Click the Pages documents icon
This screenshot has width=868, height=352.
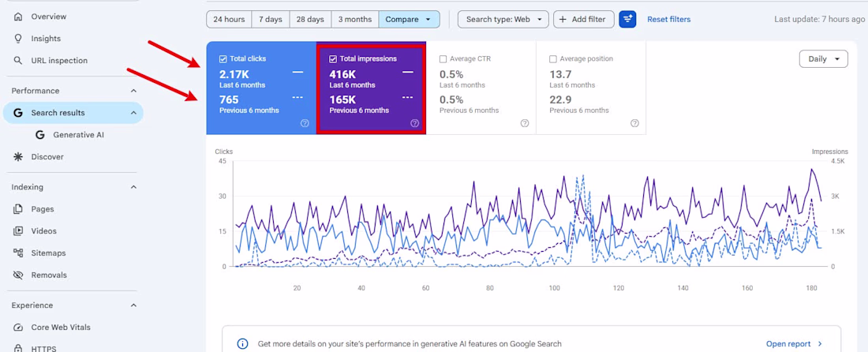click(x=18, y=209)
